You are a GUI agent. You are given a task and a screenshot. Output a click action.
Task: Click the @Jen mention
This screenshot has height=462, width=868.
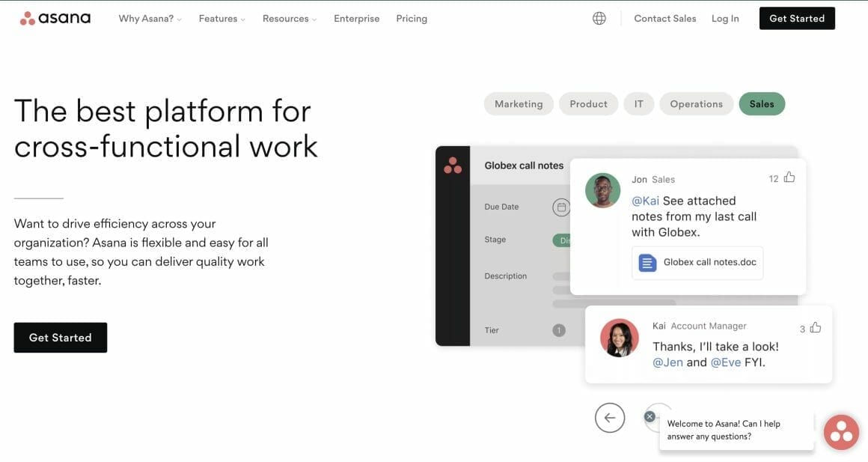(667, 362)
